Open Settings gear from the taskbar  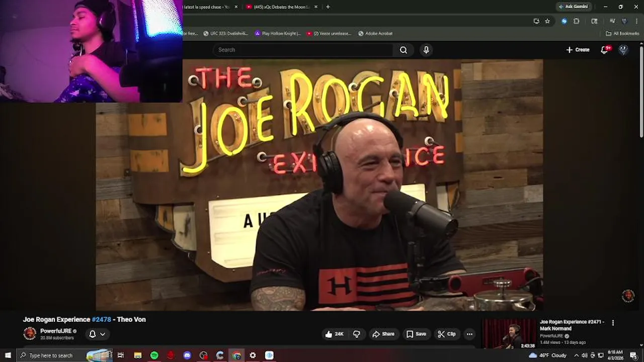click(x=253, y=355)
